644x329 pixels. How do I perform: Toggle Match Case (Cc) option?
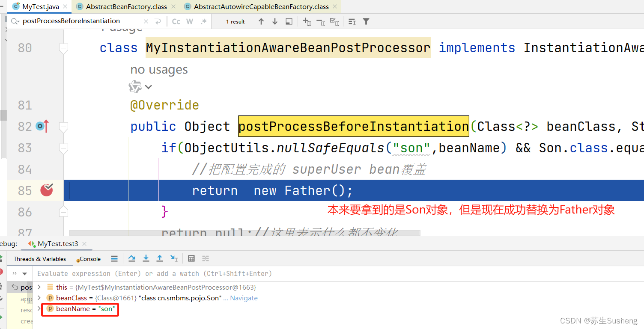point(176,21)
